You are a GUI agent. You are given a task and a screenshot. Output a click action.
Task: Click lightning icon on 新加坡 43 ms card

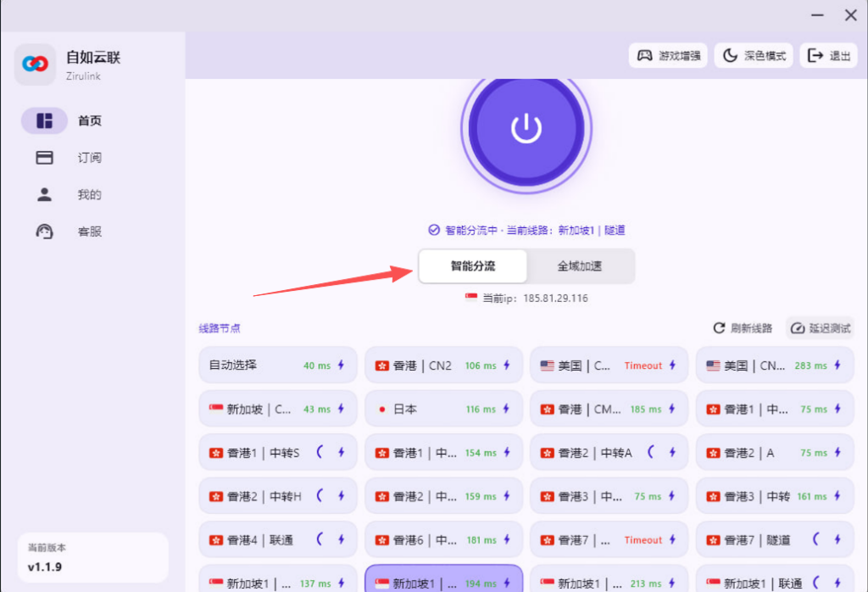point(341,409)
